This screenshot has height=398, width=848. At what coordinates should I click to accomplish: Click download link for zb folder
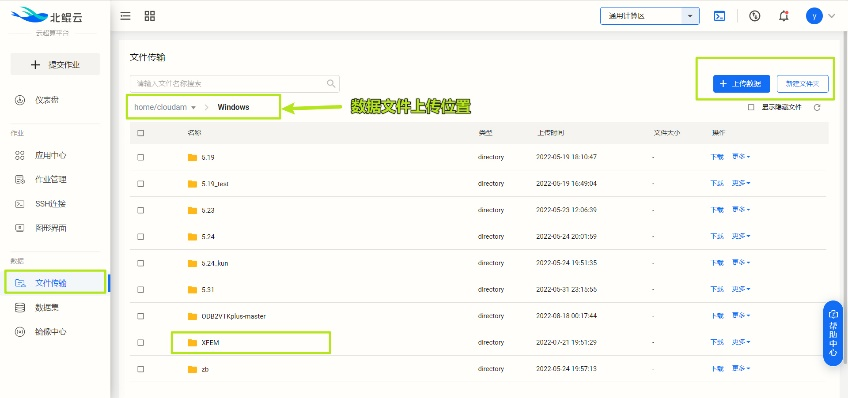(717, 369)
